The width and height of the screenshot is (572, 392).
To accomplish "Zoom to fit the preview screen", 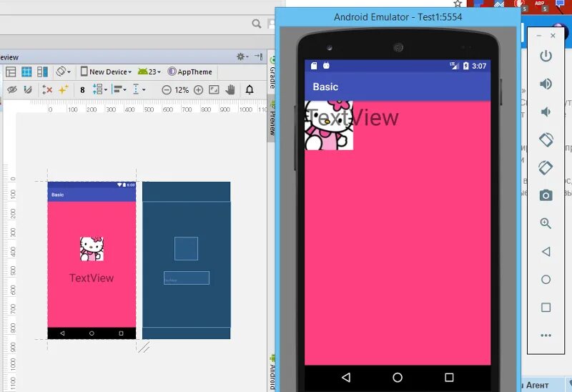I will tap(214, 89).
